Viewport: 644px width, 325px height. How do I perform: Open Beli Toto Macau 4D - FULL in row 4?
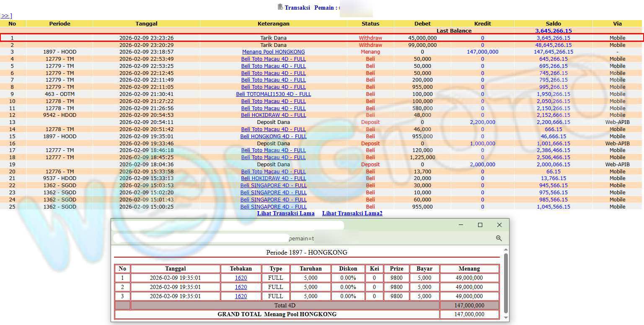click(273, 59)
